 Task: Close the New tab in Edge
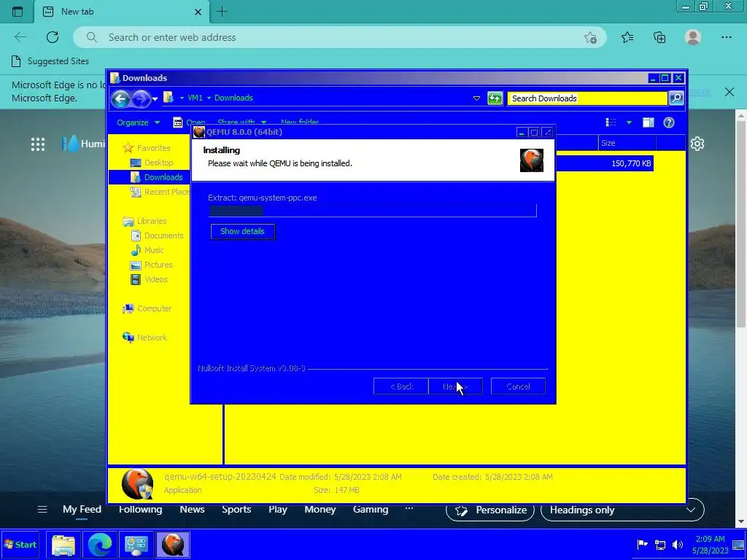pos(198,12)
